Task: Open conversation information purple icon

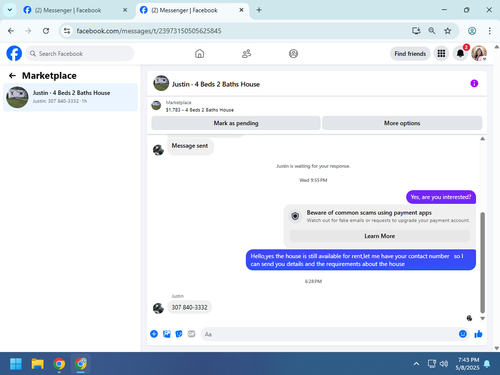Action: (x=474, y=83)
